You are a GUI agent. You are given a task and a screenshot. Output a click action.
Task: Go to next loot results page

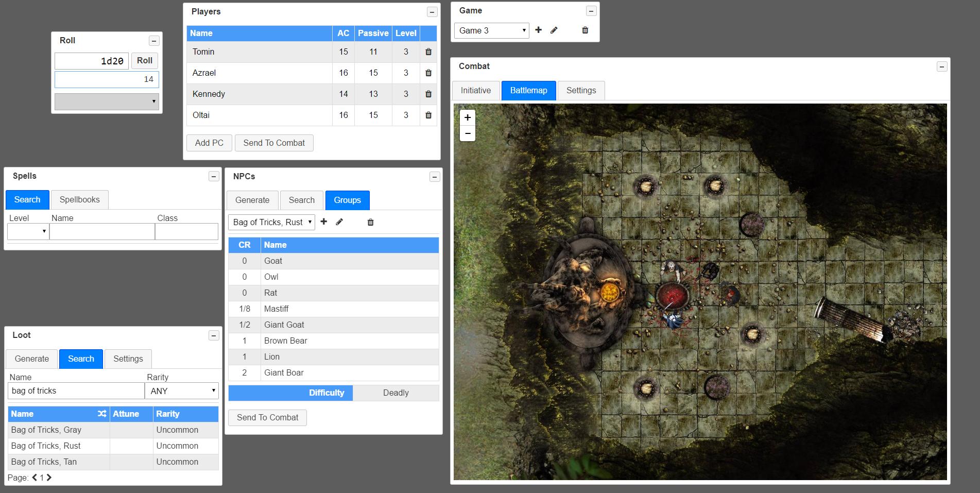coord(49,478)
